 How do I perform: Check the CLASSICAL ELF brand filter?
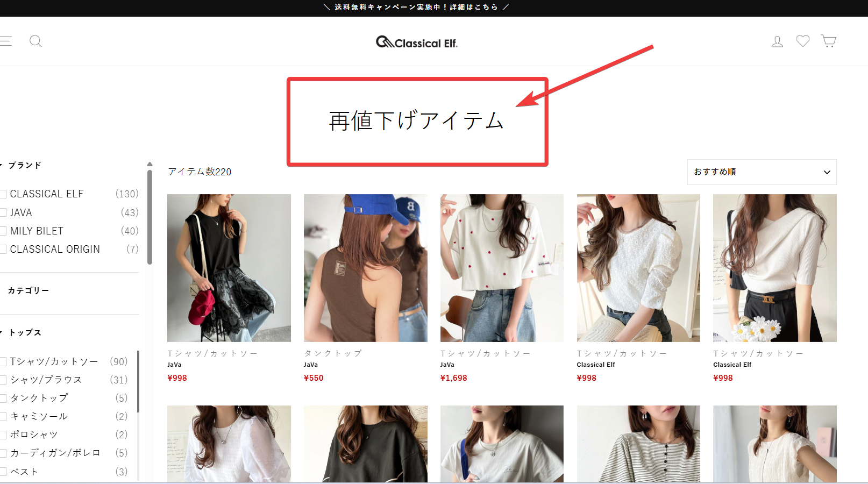click(x=4, y=194)
